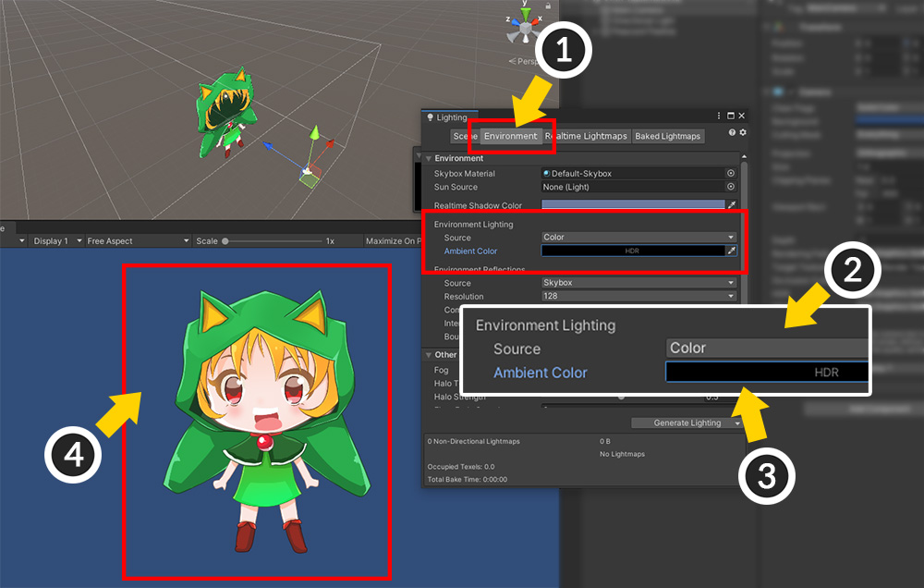
Task: Grab the green Y move arrow in scene
Action: tap(315, 133)
